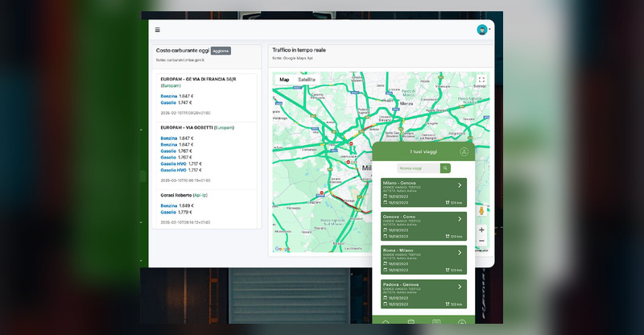Click distance icon on Padova - Genova card
Viewport: 644px width, 335px height.
coord(448,304)
